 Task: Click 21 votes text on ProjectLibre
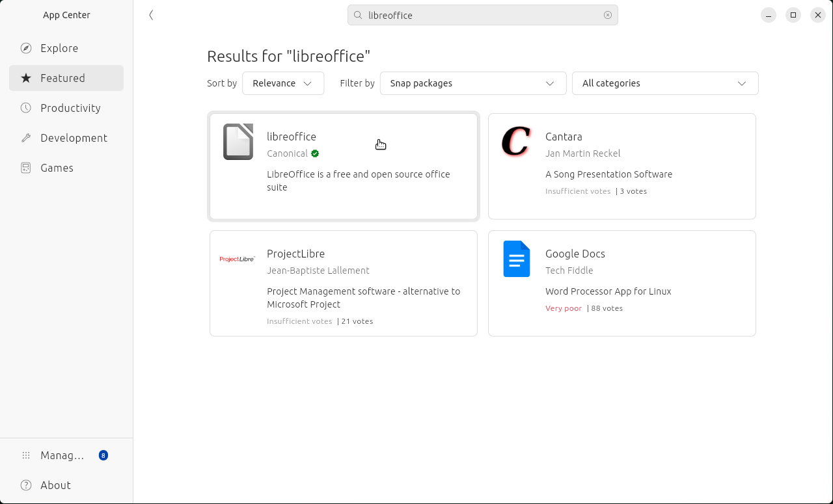[x=357, y=321]
